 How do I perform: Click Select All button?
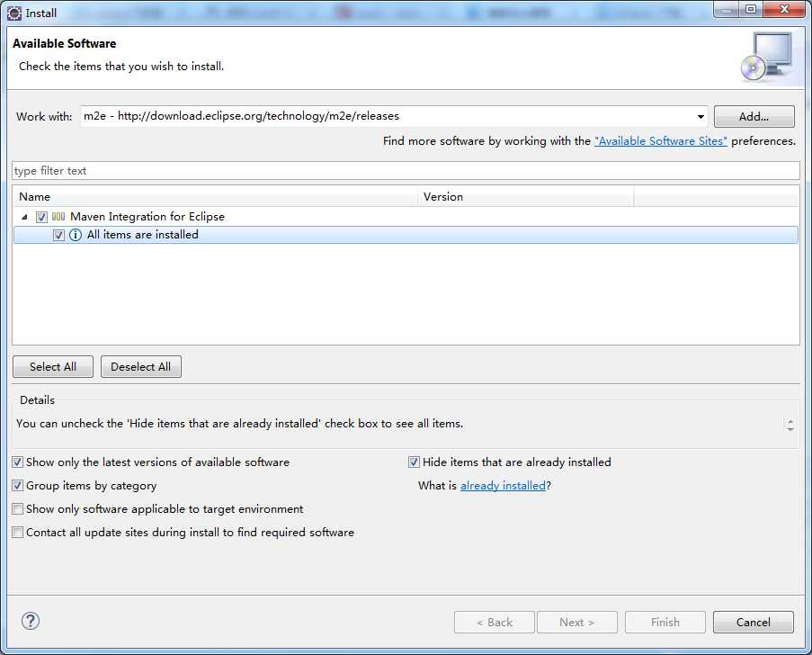click(x=53, y=367)
